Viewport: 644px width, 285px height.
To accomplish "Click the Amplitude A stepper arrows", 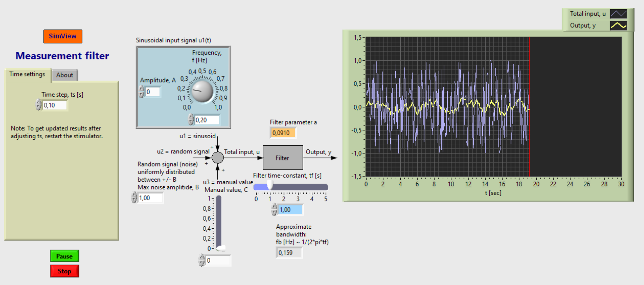I will coord(142,91).
